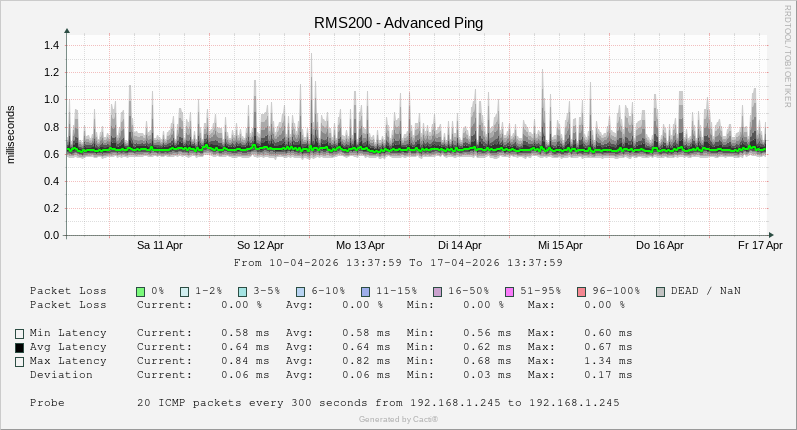
Task: Click the black Avg Latency legend box
Action: (19, 348)
